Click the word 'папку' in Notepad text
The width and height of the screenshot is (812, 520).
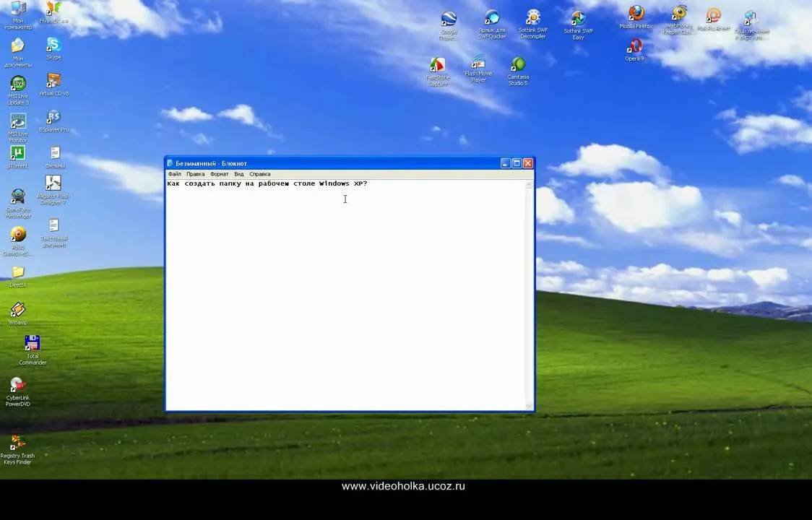tap(230, 183)
